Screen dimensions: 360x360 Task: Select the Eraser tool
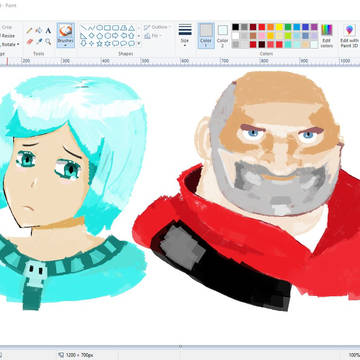coord(30,42)
